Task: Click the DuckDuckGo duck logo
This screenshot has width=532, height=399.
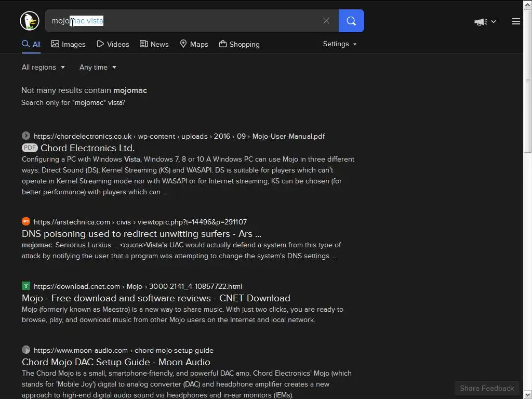Action: pyautogui.click(x=30, y=21)
